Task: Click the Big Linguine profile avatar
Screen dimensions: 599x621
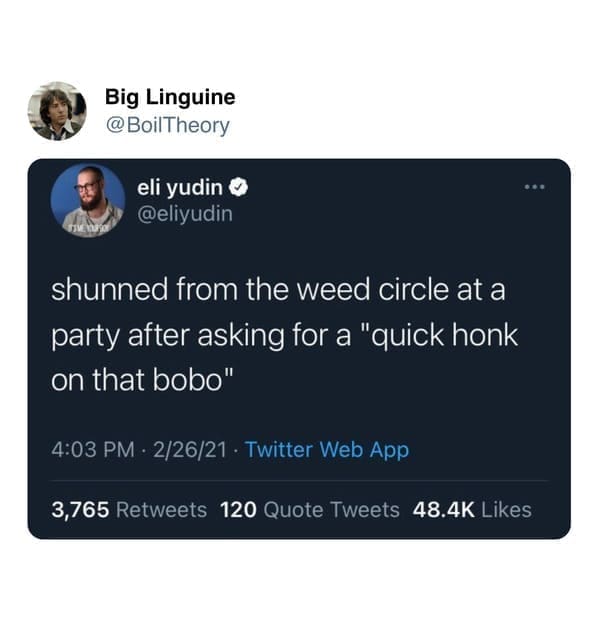Action: click(x=57, y=111)
